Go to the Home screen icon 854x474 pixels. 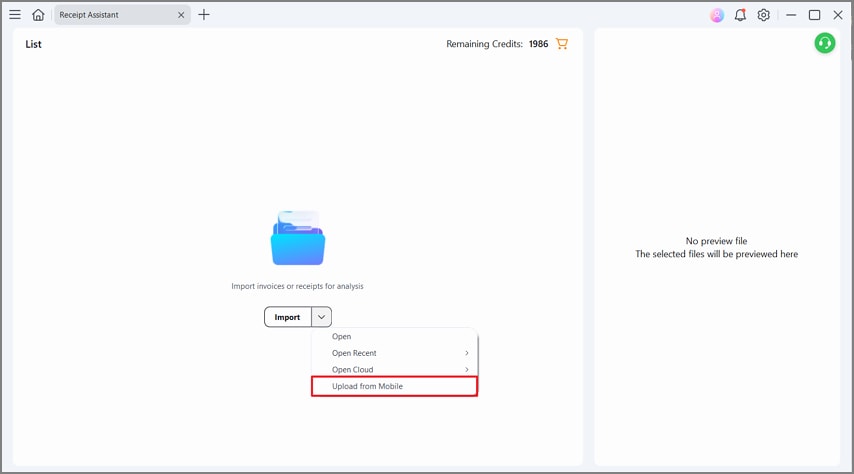[x=38, y=15]
